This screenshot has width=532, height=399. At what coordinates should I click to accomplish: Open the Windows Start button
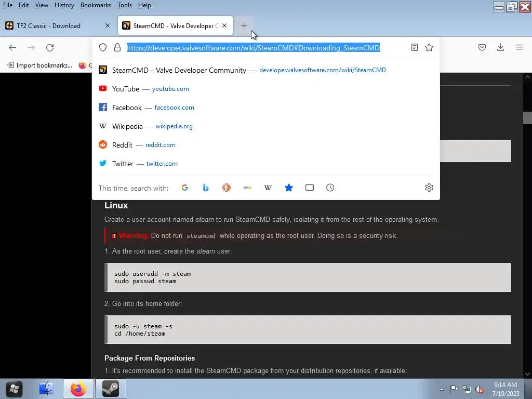coord(14,389)
